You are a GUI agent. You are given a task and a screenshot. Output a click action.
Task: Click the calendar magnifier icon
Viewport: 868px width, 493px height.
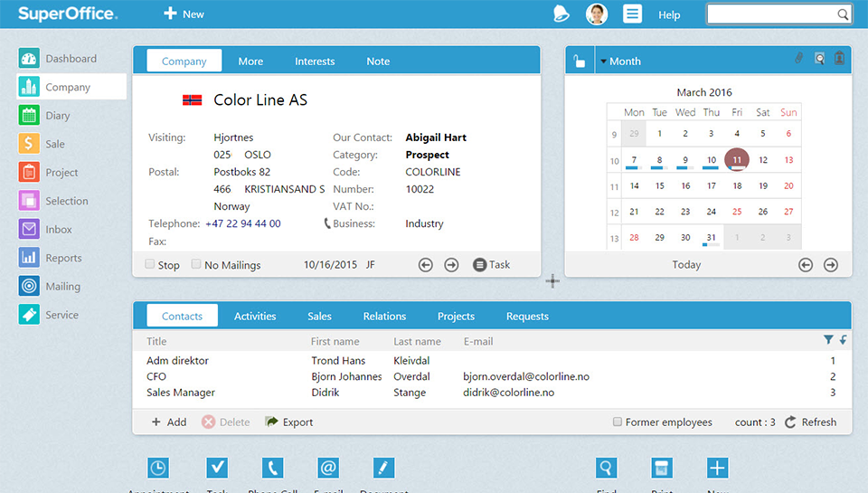point(819,58)
